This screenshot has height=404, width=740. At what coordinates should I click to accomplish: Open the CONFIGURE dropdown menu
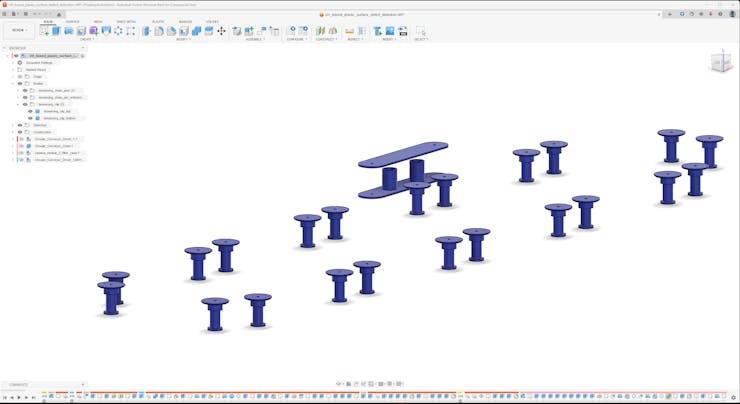(x=297, y=39)
